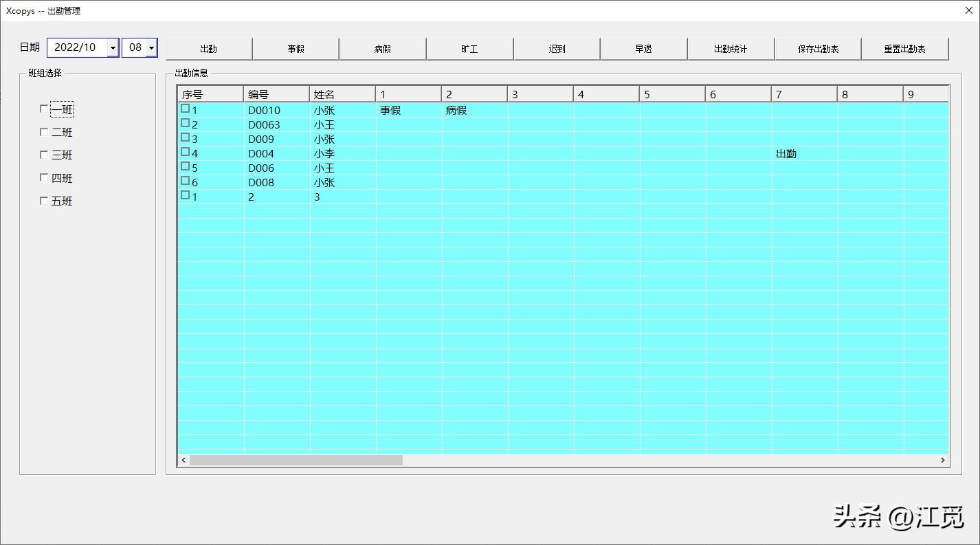Click the 出勤 attendance button
980x545 pixels.
(x=208, y=49)
